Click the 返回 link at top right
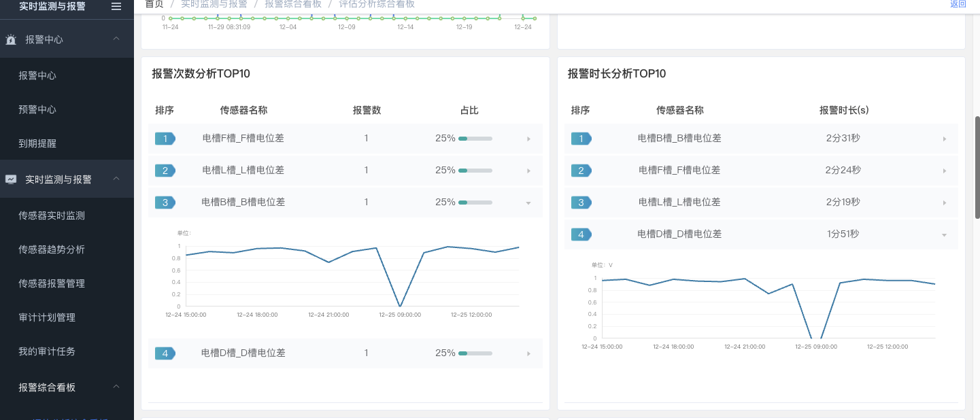This screenshot has width=980, height=420. coord(958,4)
